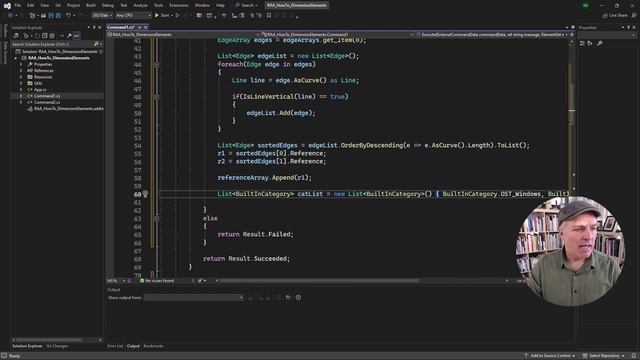
Task: Switch to the Git Changes tab
Action: point(57,346)
